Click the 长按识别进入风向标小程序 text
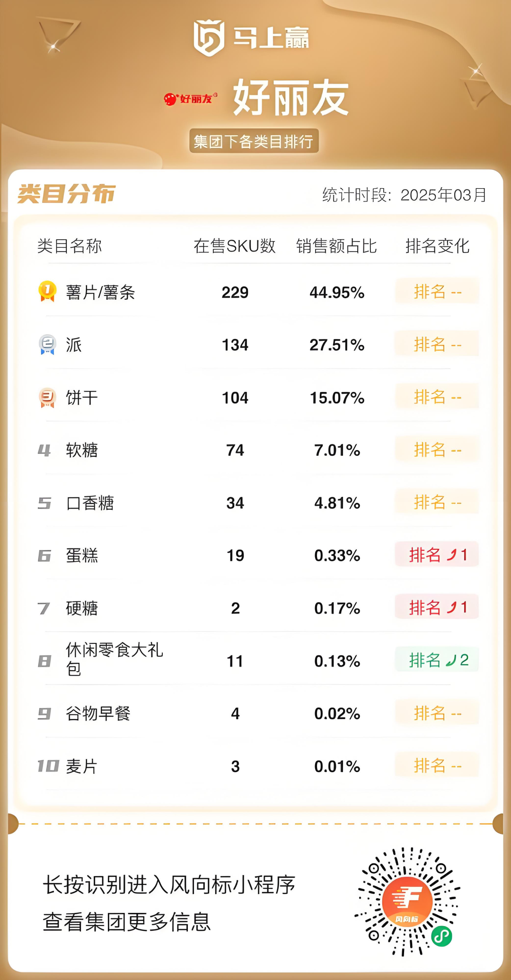 (169, 885)
